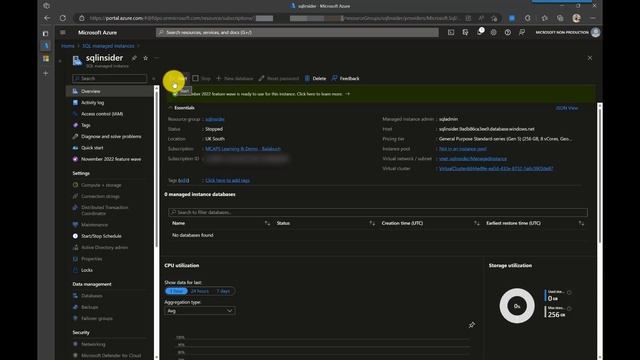Image resolution: width=640 pixels, height=360 pixels.
Task: Open the Virtual network / subnet link
Action: (x=473, y=159)
